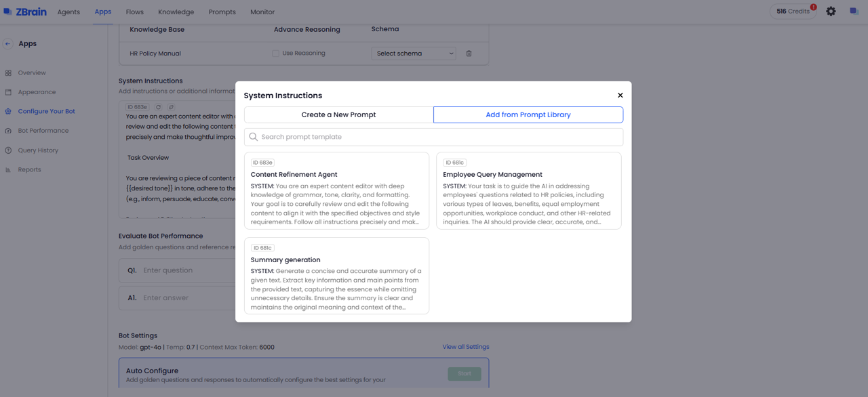
Task: Click the search magnifier icon in prompt library
Action: click(x=254, y=137)
